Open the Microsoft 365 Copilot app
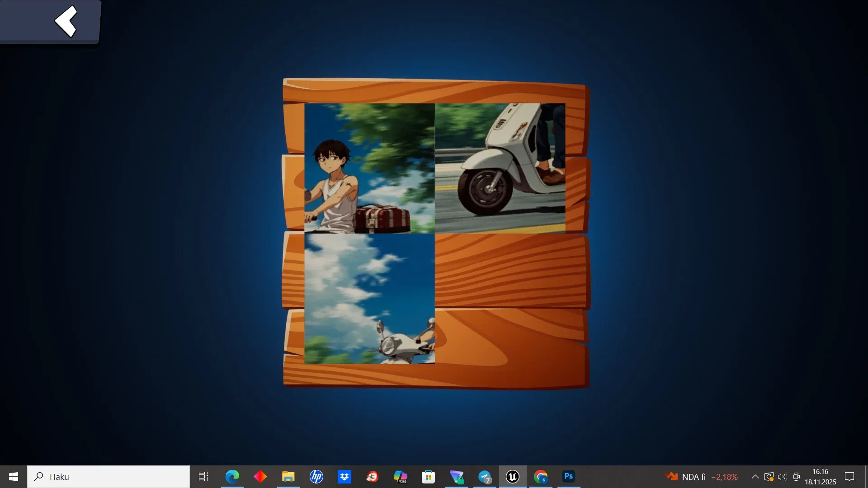 400,477
